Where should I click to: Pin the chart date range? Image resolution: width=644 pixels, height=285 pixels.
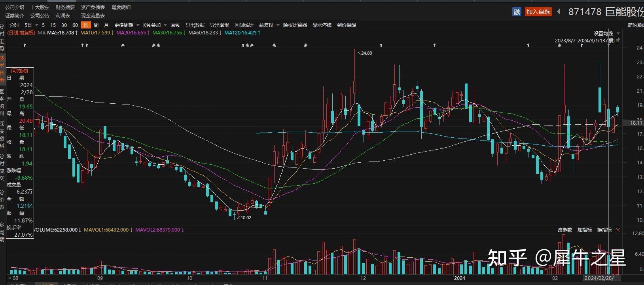pos(618,40)
